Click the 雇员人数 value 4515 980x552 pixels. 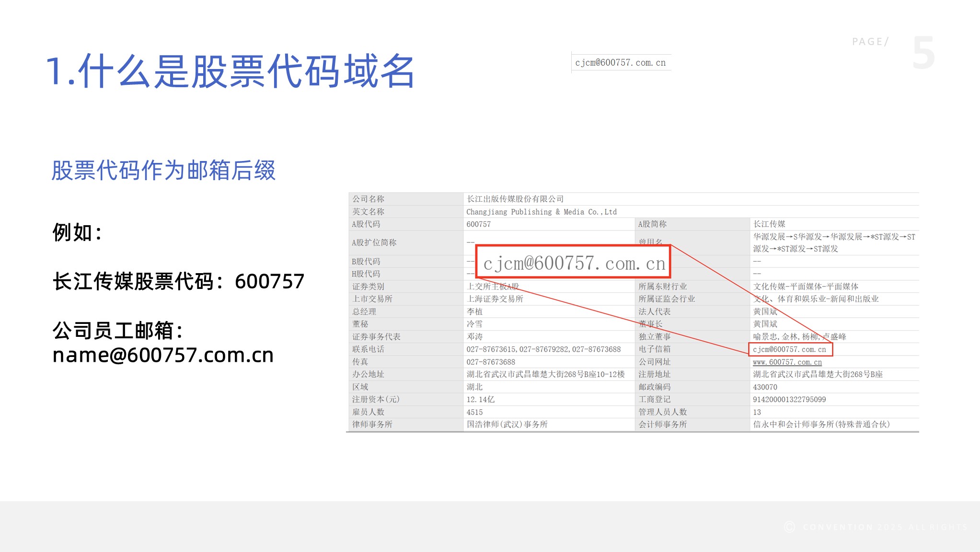(x=474, y=412)
